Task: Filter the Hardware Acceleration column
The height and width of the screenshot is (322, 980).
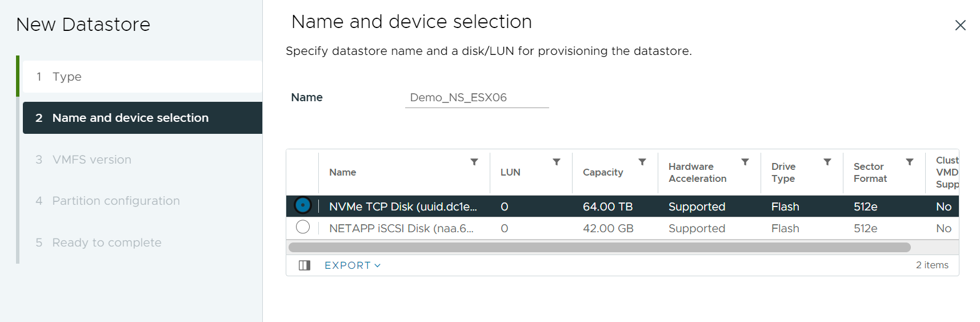Action: [745, 162]
